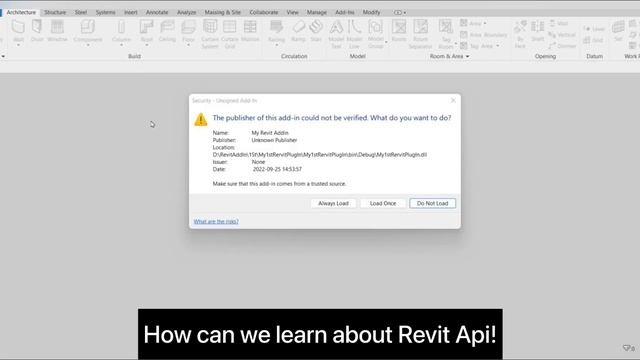This screenshot has width=640, height=360.
Task: Open the Add-Ins ribbon tab
Action: [x=345, y=12]
